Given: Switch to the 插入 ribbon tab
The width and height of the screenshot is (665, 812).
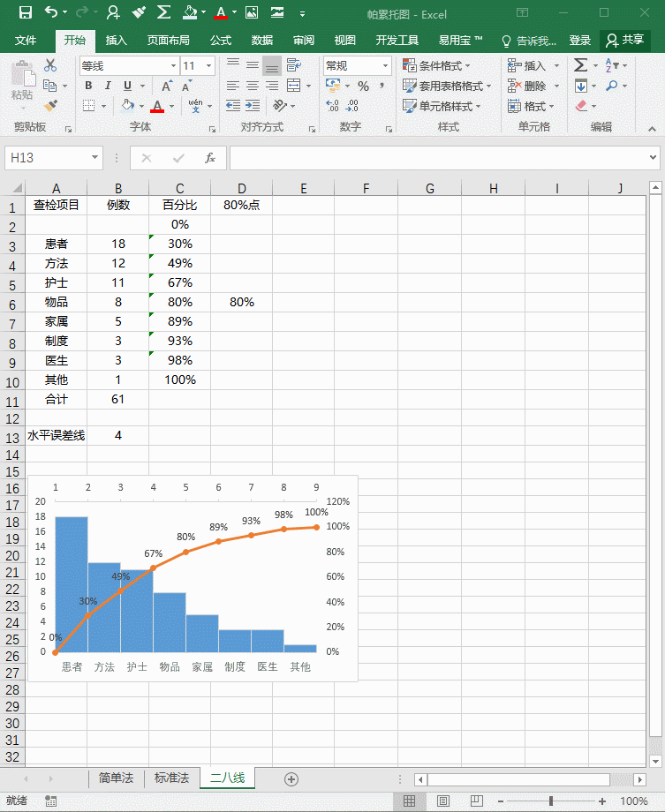Looking at the screenshot, I should (116, 41).
